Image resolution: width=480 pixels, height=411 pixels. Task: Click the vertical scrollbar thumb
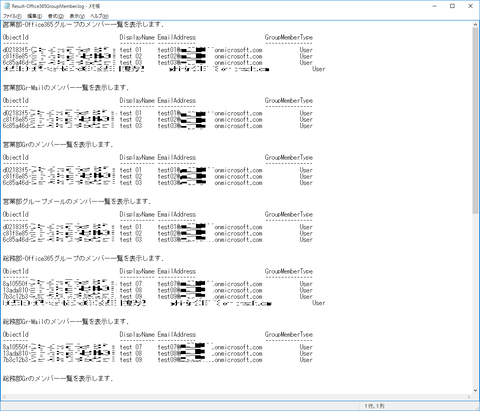pyautogui.click(x=475, y=121)
